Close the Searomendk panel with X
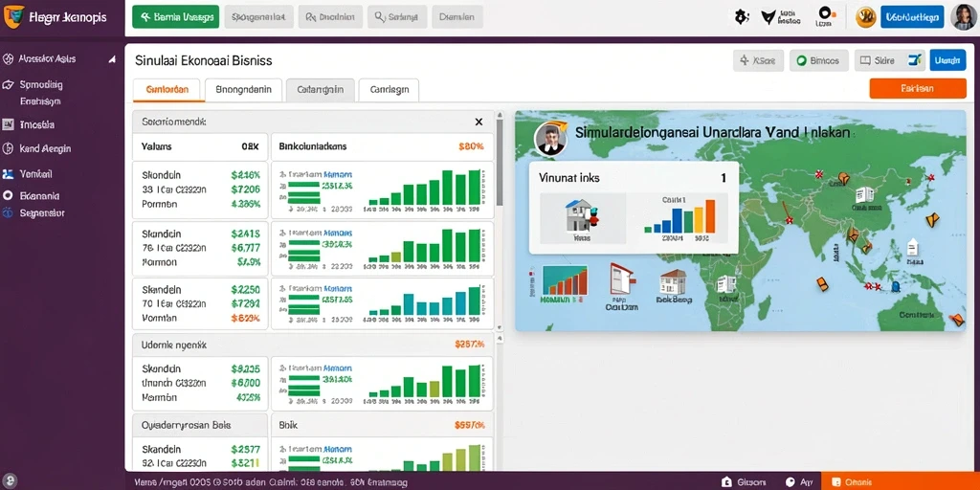Viewport: 980px width, 490px height. coord(479,122)
